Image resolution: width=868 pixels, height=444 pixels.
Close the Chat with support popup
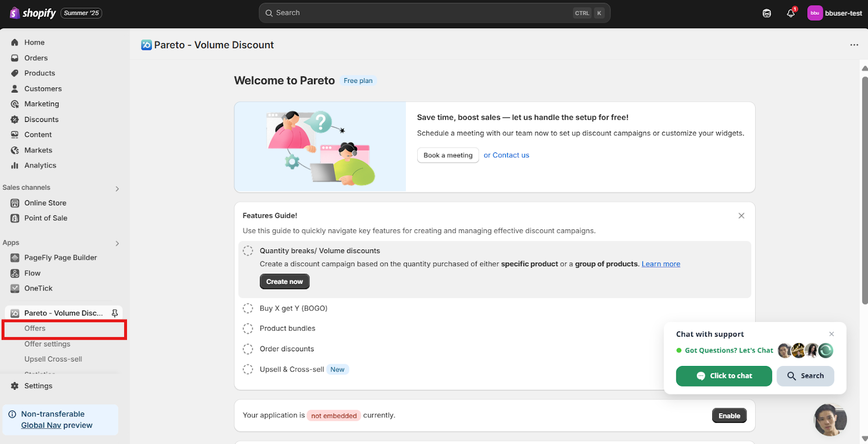tap(832, 334)
